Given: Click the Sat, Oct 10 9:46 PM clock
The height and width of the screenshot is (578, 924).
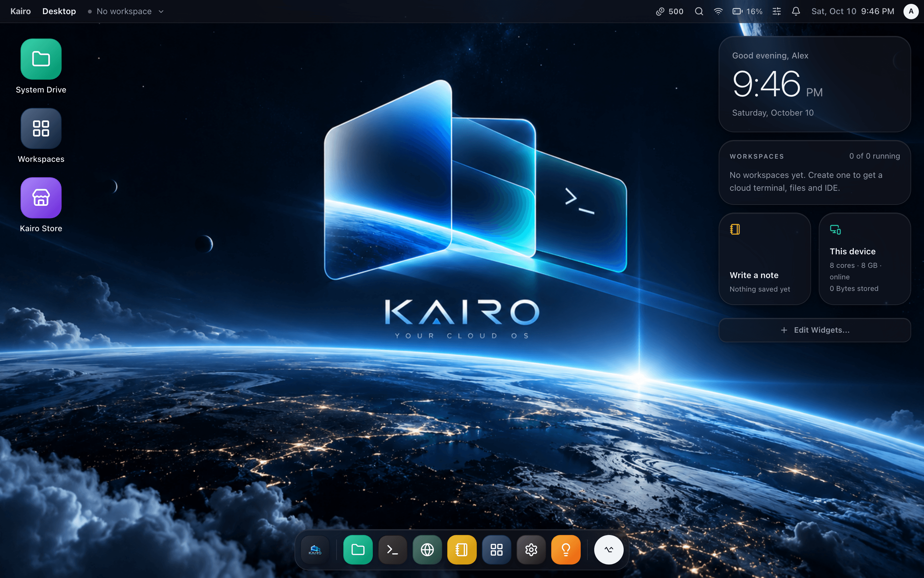Looking at the screenshot, I should tap(852, 12).
